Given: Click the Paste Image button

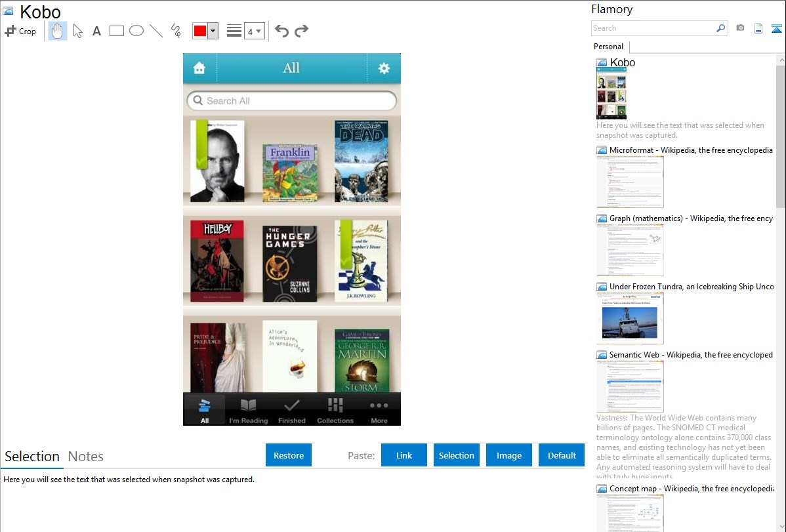Looking at the screenshot, I should [x=508, y=455].
